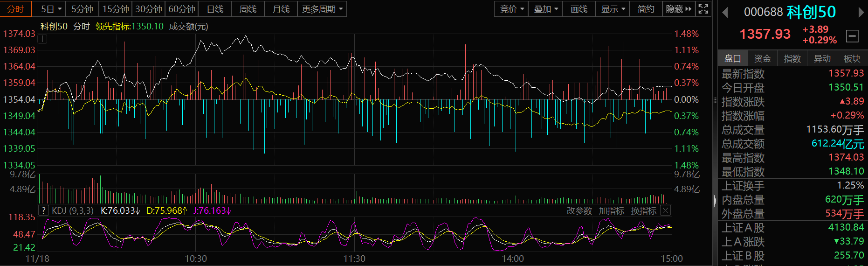The height and width of the screenshot is (266, 868).
Task: Go to previous stock with left arrow
Action: point(725,13)
